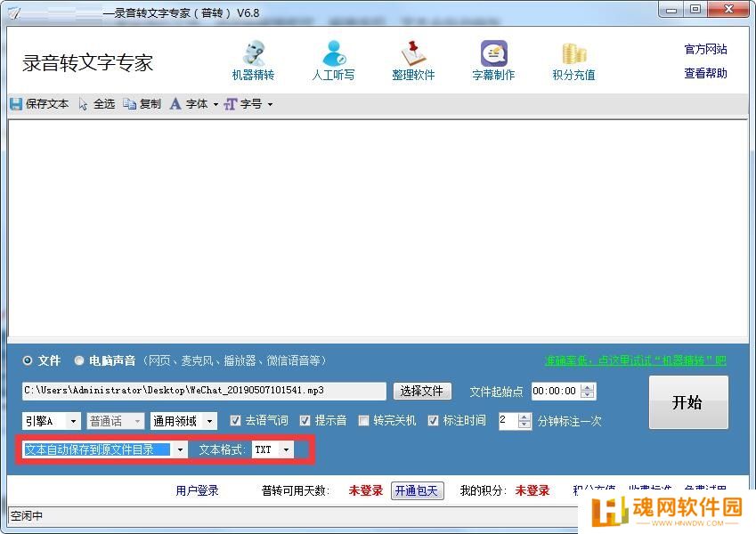Maximize the application window
This screenshot has height=534, width=756.
pos(695,9)
